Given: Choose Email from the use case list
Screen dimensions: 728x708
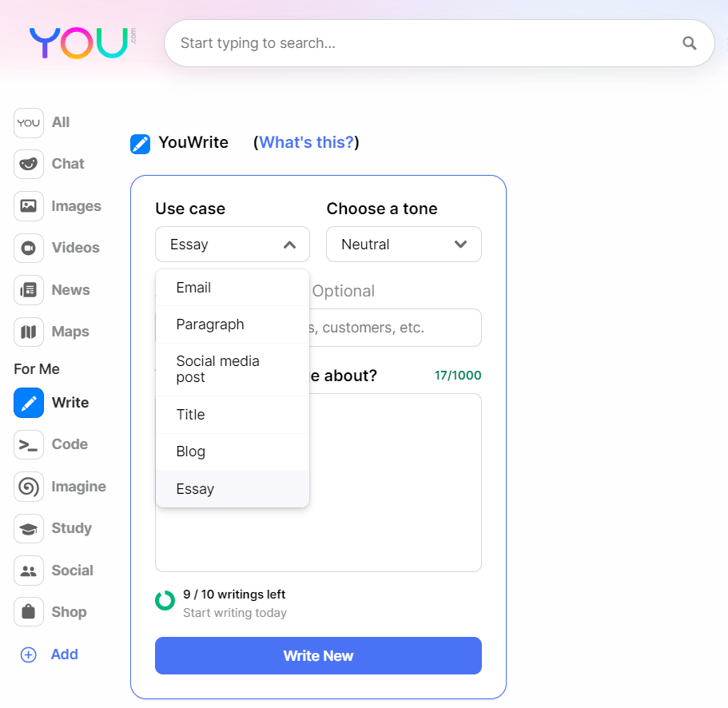Looking at the screenshot, I should click(x=233, y=288).
